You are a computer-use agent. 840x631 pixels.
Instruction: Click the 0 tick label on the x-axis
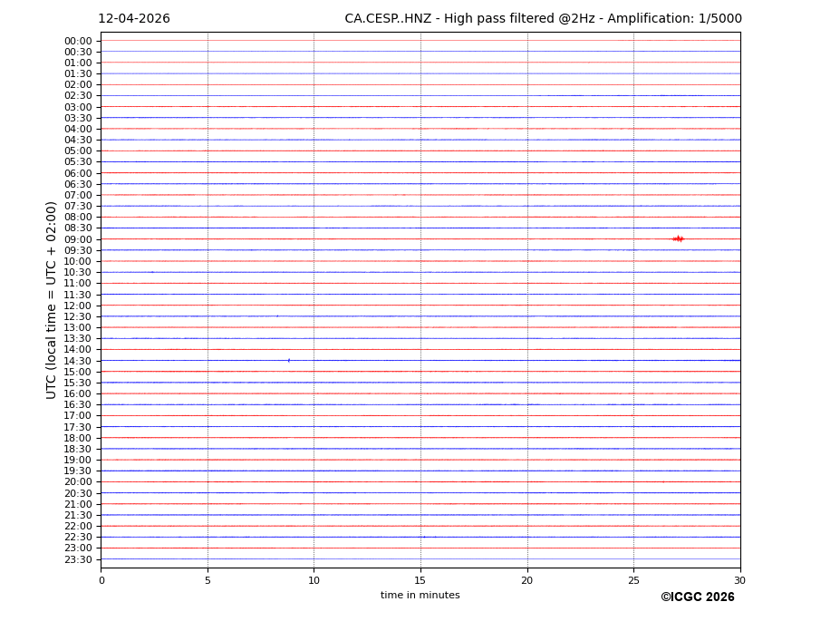[x=101, y=580]
